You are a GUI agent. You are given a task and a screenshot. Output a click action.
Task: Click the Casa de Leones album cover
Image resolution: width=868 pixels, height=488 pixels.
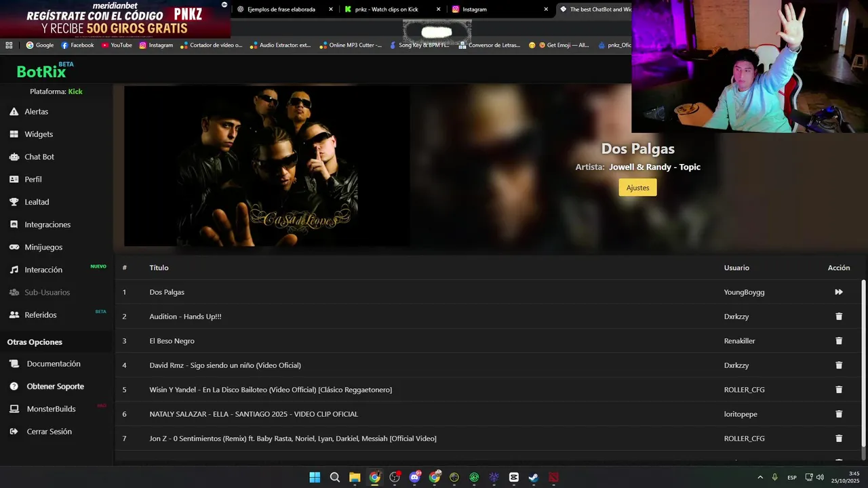click(x=267, y=166)
